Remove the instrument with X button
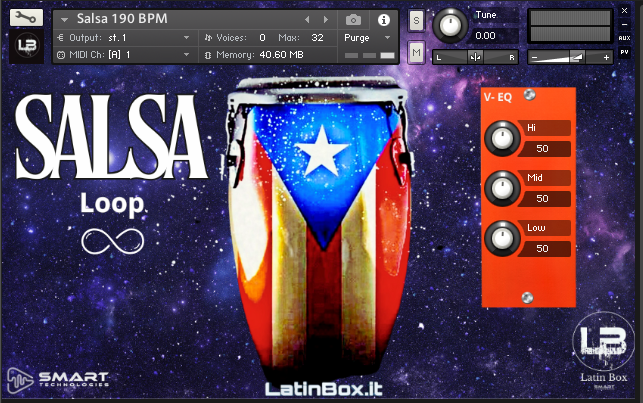 [625, 10]
